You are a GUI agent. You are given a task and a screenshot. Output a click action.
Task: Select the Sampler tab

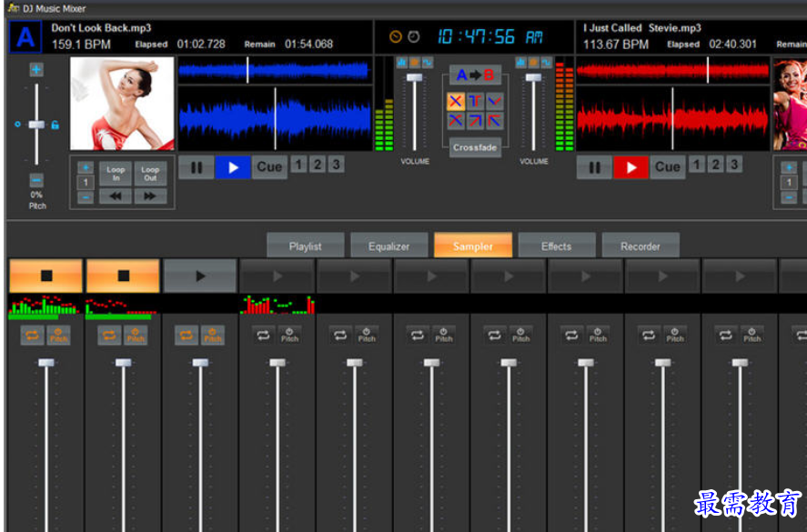[x=473, y=246]
